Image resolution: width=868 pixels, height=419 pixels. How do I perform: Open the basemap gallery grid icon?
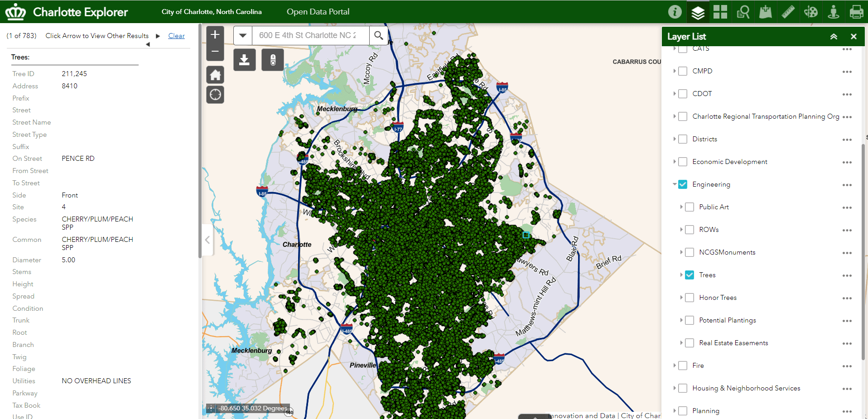(x=720, y=12)
